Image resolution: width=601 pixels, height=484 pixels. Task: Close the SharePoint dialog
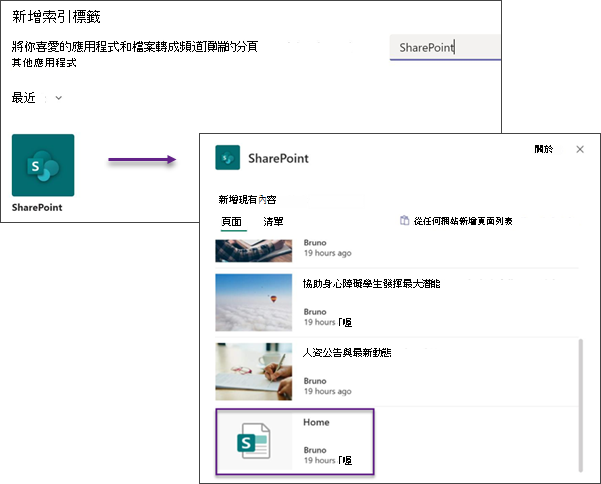pyautogui.click(x=580, y=149)
